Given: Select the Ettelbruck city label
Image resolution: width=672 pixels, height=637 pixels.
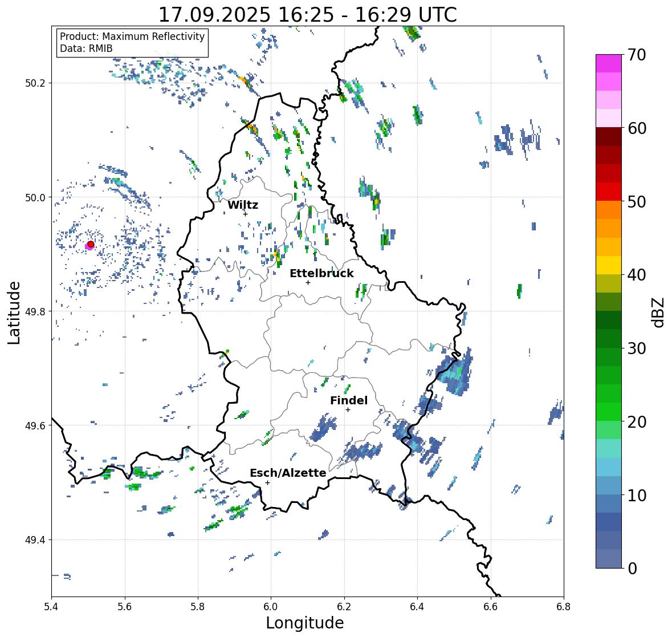Looking at the screenshot, I should tap(322, 273).
